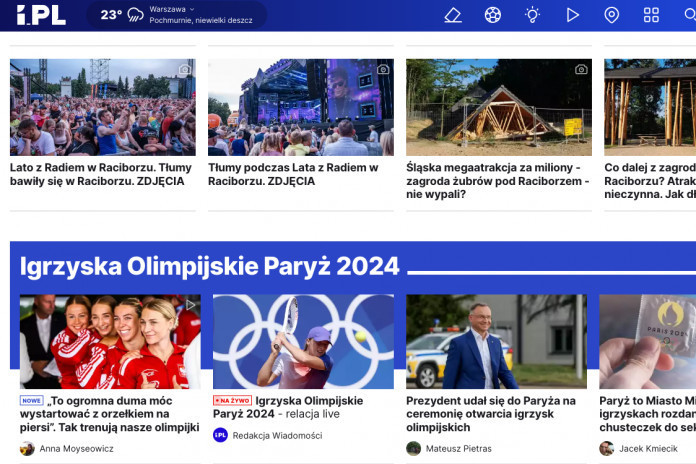The image size is (696, 464).
Task: Open the video play icon section
Action: click(x=572, y=15)
